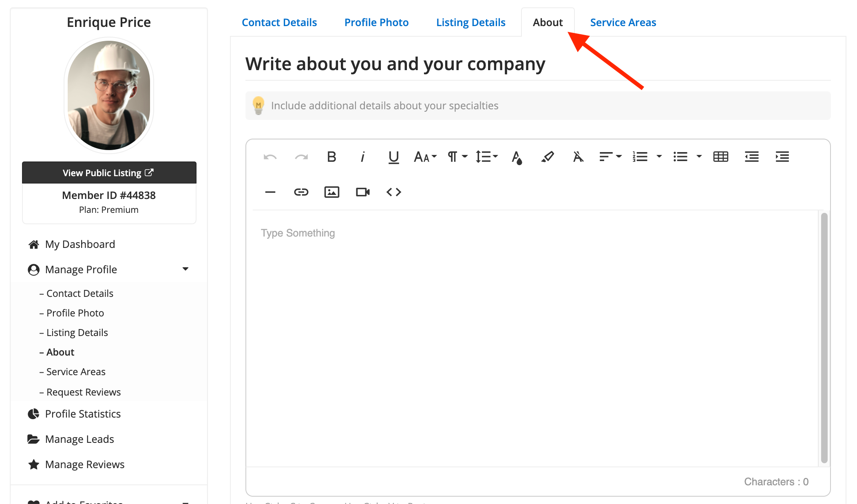Open code view with angle brackets icon
Viewport: 857px width, 504px height.
pos(393,192)
